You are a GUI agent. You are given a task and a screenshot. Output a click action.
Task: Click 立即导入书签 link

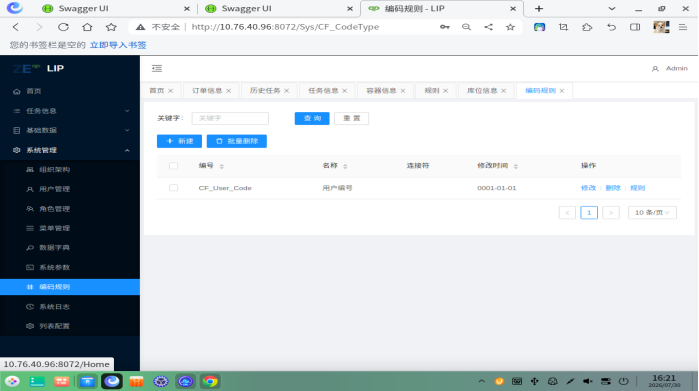click(x=118, y=45)
